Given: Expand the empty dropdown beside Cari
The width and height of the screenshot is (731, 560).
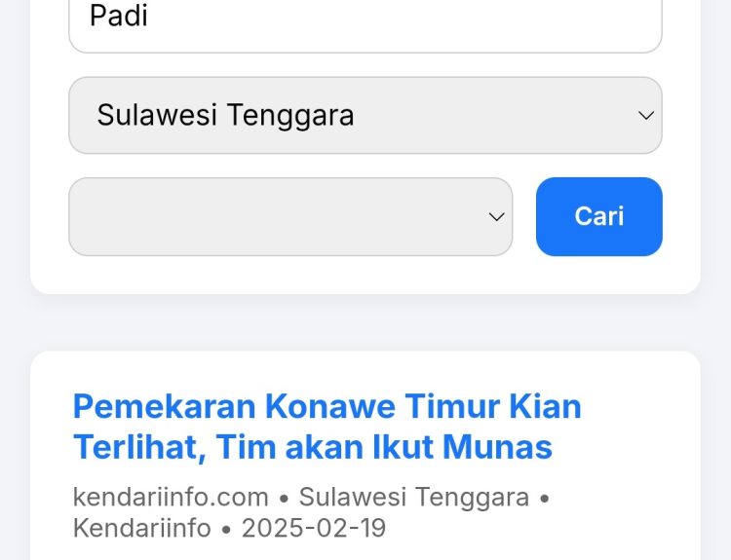Looking at the screenshot, I should click(x=289, y=216).
